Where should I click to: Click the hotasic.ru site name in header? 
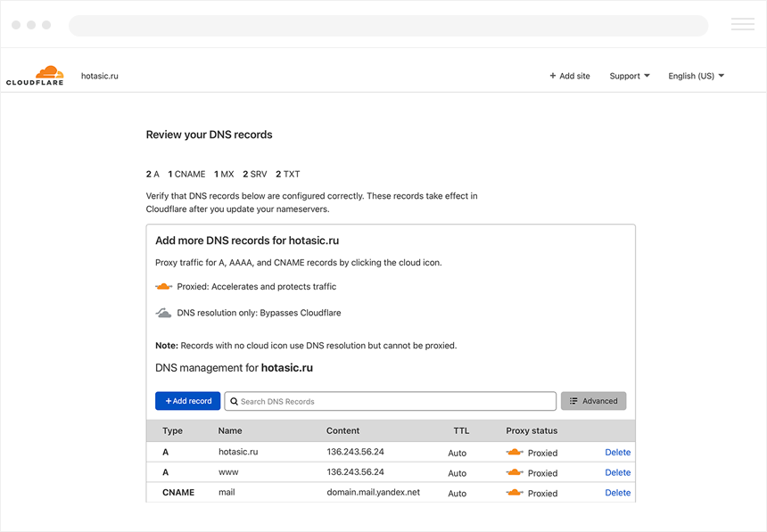click(100, 76)
